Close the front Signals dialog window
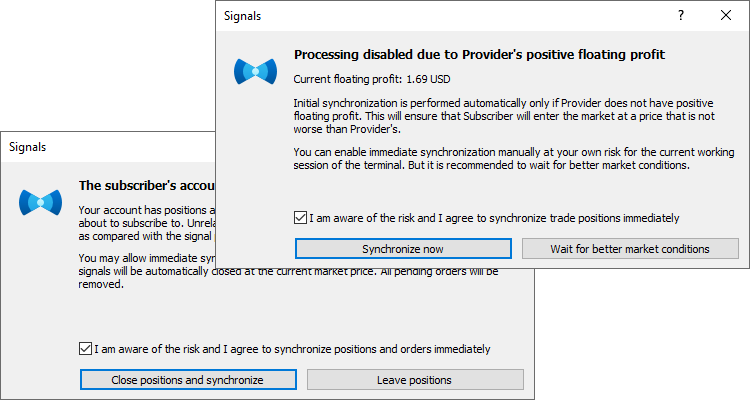 pos(726,15)
